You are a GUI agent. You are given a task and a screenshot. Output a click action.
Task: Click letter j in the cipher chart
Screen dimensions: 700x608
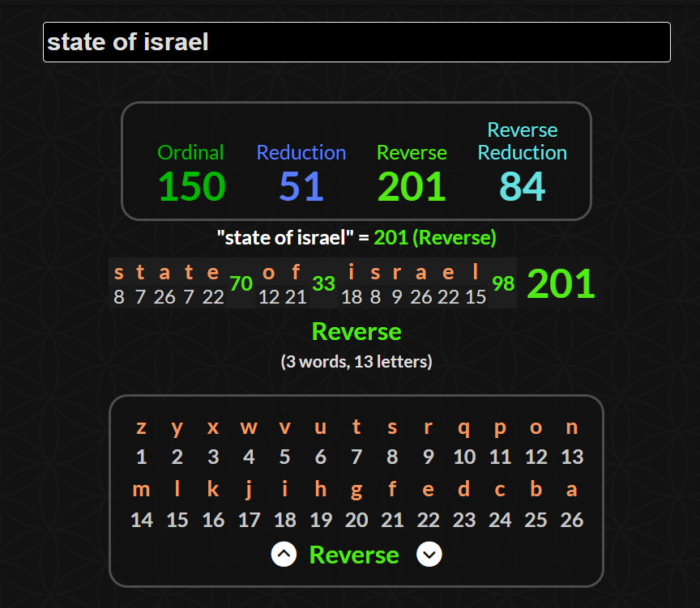(x=249, y=490)
